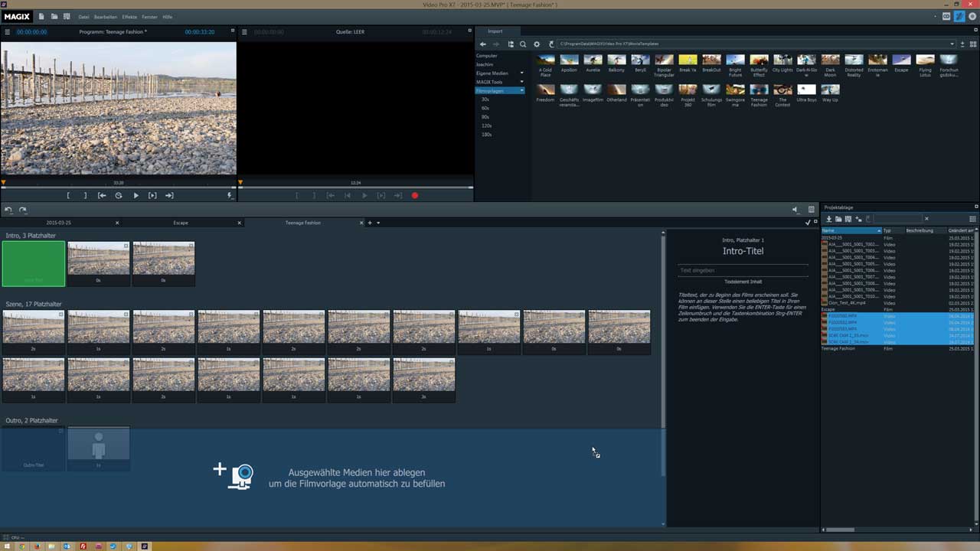Play the range in program monitor
Screen dimensions: 980x551
point(152,196)
